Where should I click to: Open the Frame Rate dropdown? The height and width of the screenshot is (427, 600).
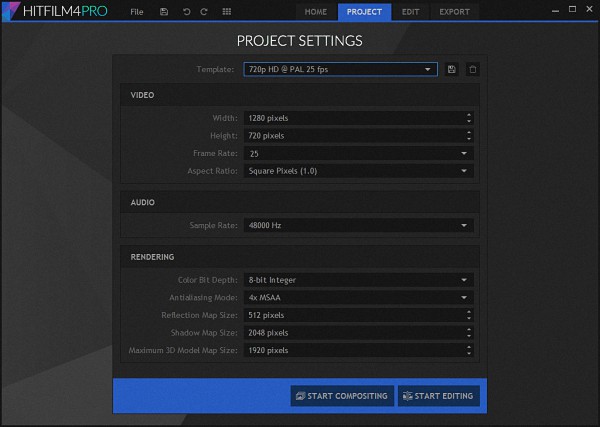pyautogui.click(x=359, y=153)
